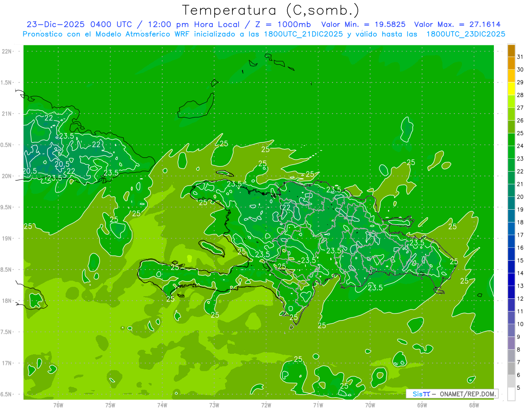This screenshot has width=532, height=411.
Task: Click the 74W longitude axis label
Action: [x=162, y=405]
